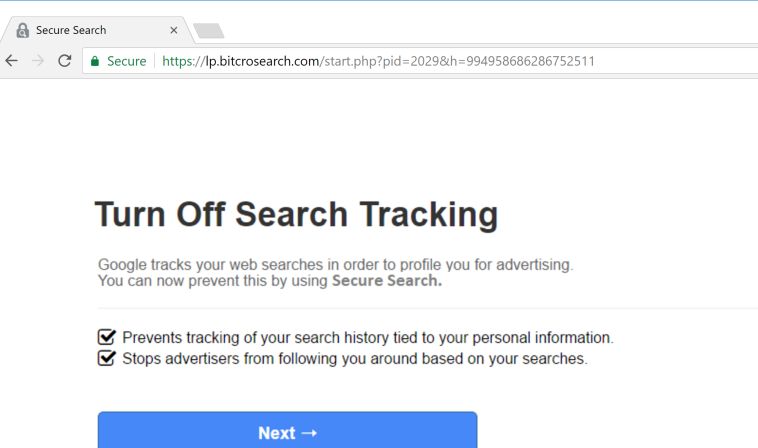This screenshot has height=448, width=758.
Task: Select the Secure Search tab title
Action: click(x=71, y=30)
